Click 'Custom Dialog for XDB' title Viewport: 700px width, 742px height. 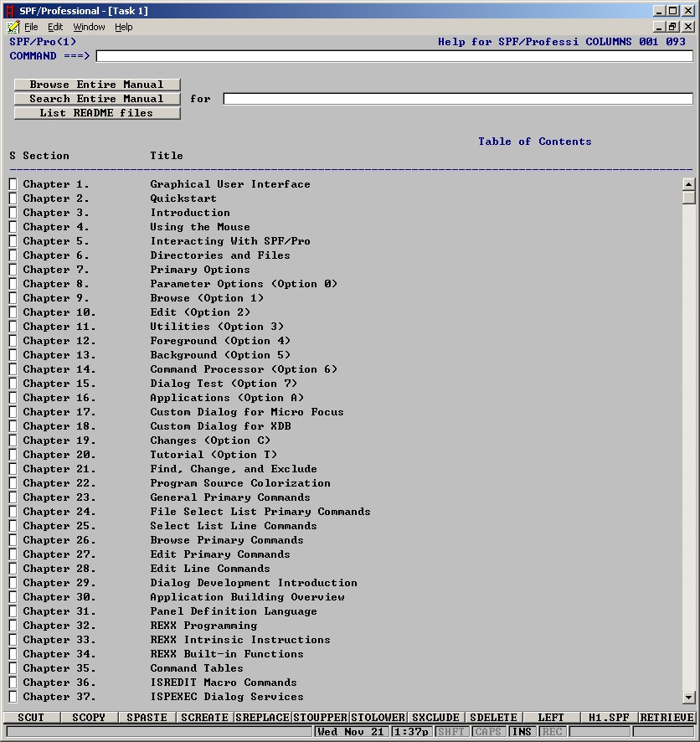220,426
